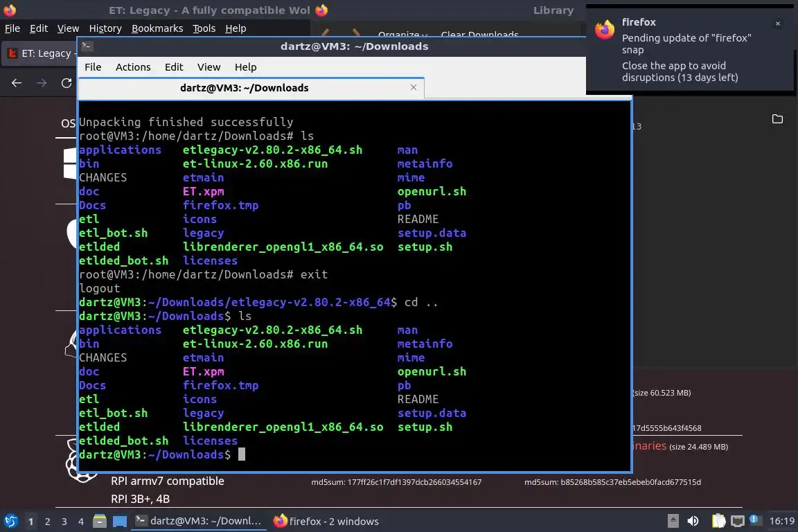The height and width of the screenshot is (532, 798).
Task: Open the clipboard manager tray icon
Action: (x=718, y=521)
